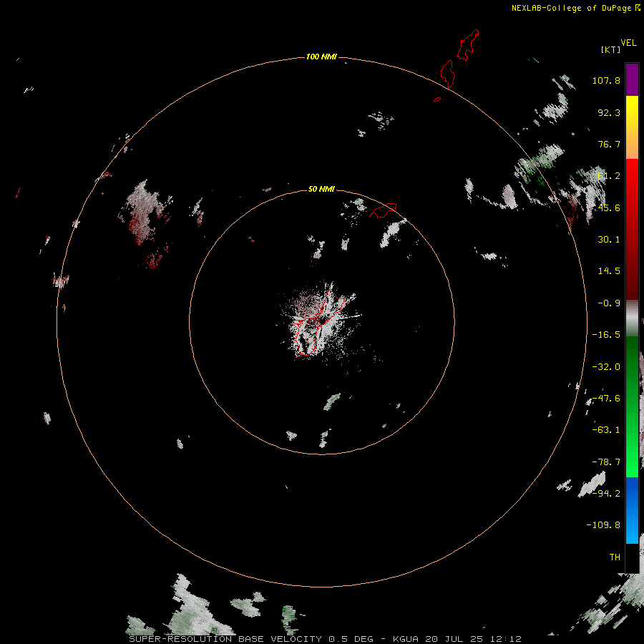Click the 14.5 velocity scale value

tap(609, 271)
